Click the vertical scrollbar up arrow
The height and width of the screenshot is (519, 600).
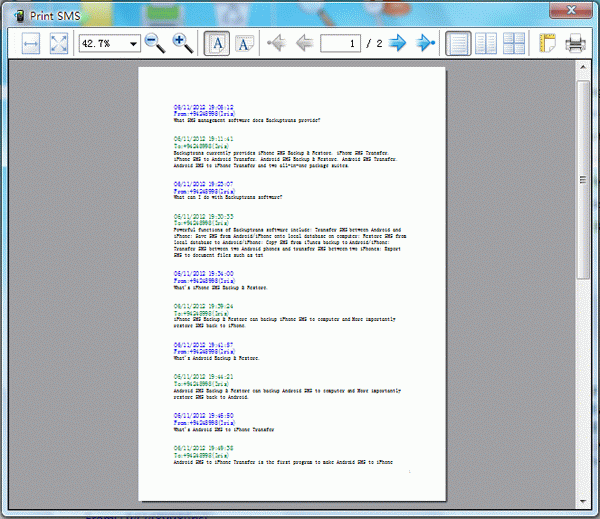583,68
